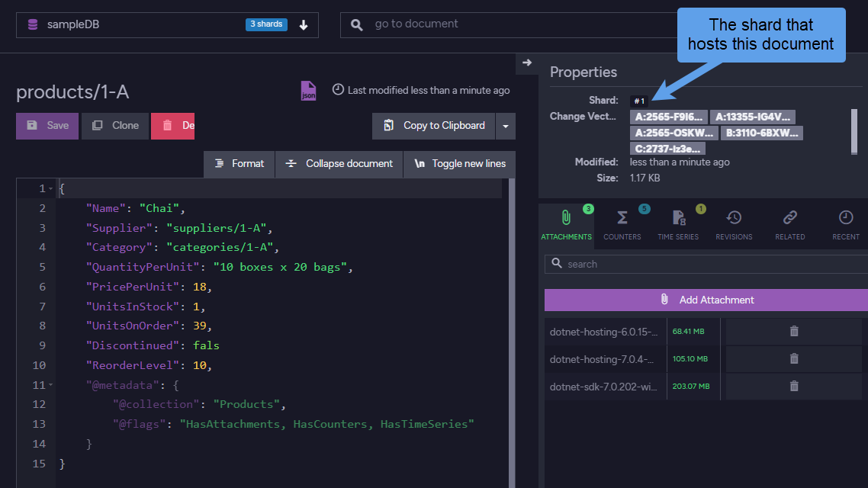Screen dimensions: 868x488
Task: Click the @flags value string
Action: click(326, 424)
